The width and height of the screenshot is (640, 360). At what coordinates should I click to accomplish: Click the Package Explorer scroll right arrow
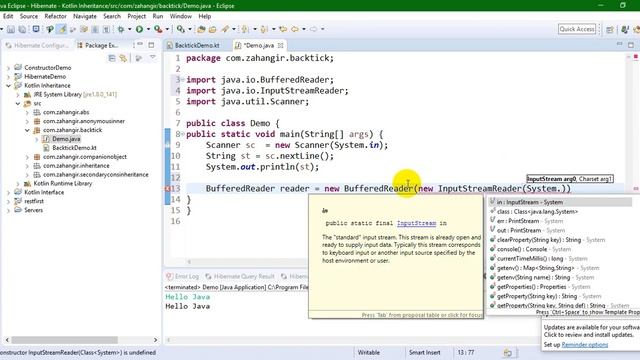[156, 340]
